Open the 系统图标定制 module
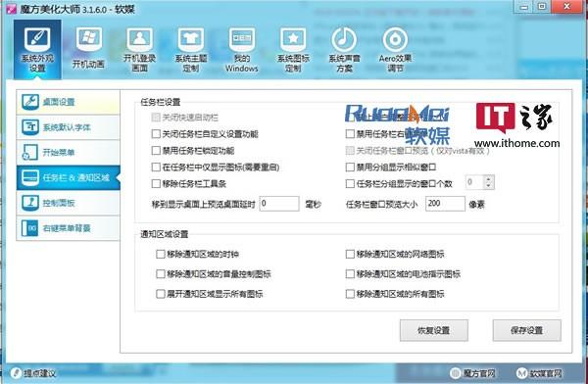Image resolution: width=588 pixels, height=384 pixels. [293, 49]
